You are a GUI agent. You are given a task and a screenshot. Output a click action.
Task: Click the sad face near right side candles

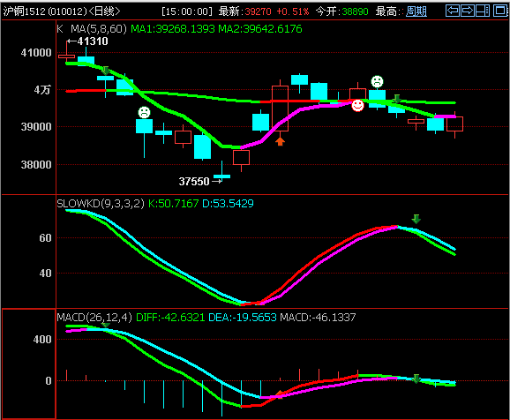click(x=377, y=82)
